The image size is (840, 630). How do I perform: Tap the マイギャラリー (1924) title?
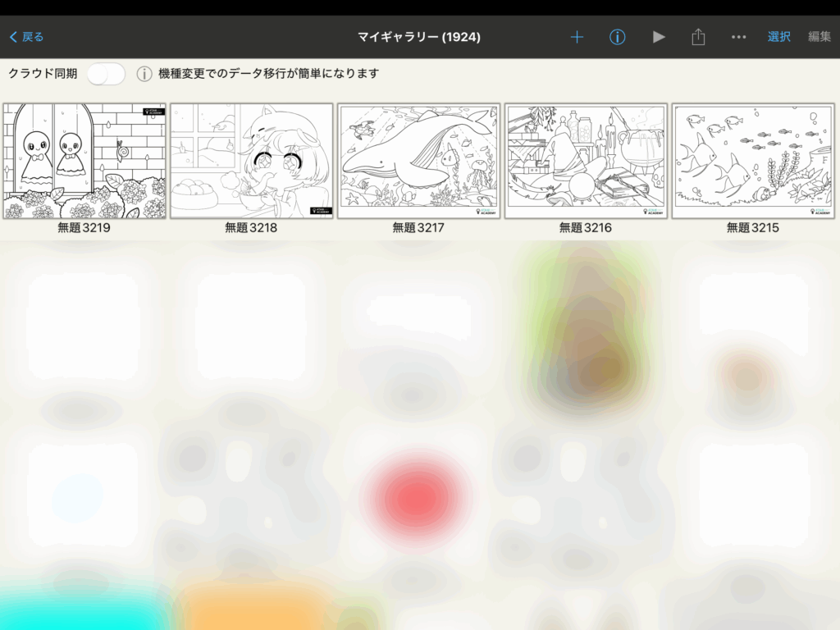pyautogui.click(x=419, y=37)
